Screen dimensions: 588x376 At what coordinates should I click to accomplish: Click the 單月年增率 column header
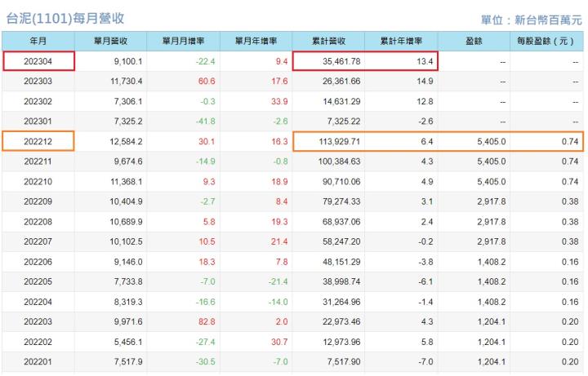click(x=256, y=41)
